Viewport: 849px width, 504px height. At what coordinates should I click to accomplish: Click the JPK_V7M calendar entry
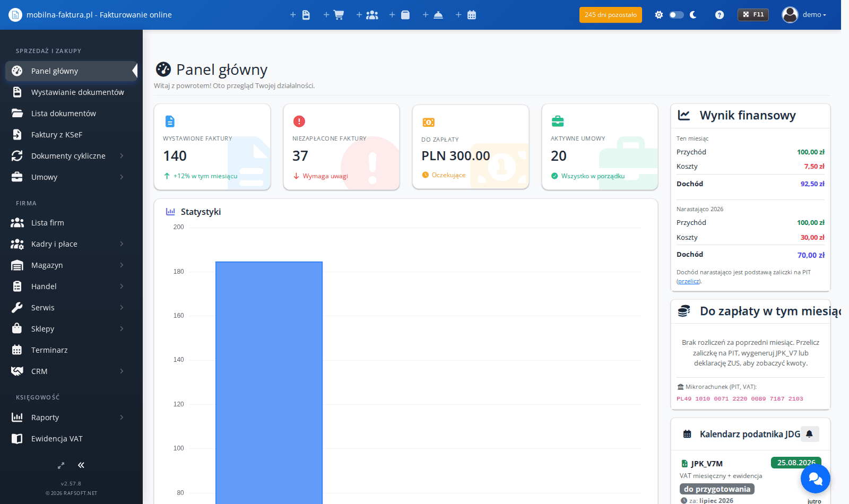[x=707, y=464]
